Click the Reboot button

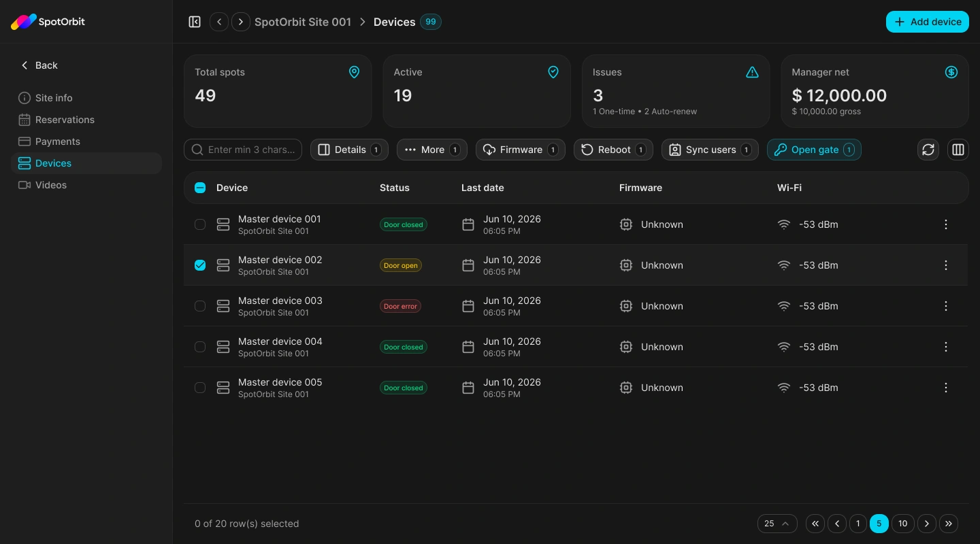click(613, 150)
